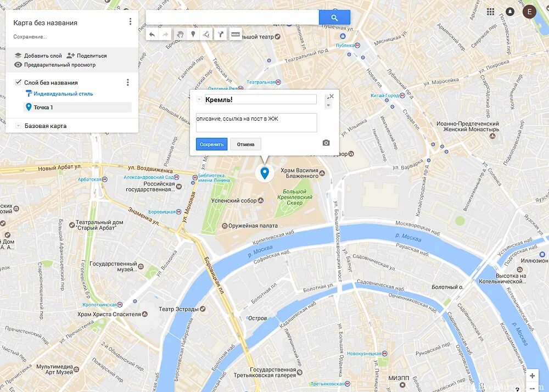Viewport: 549px width, 392px height.
Task: Open the layer three-dot options menu
Action: (x=128, y=82)
